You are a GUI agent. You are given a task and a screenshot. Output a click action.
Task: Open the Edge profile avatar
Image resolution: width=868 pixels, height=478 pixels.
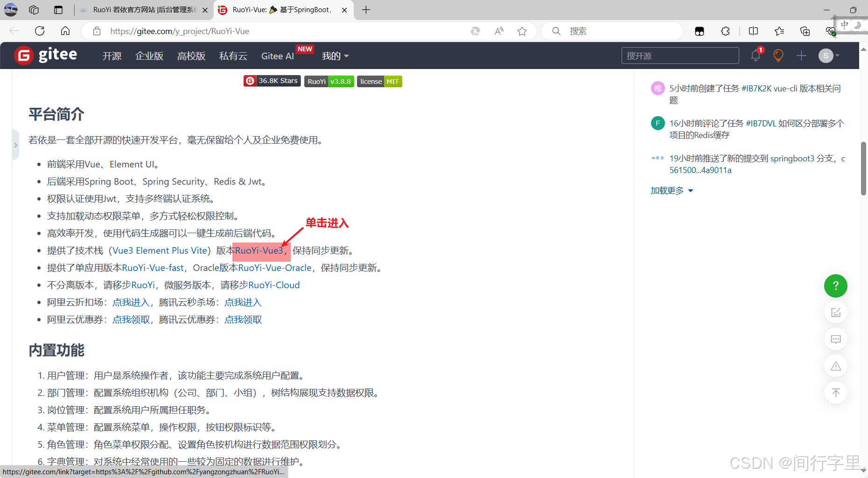[11, 10]
